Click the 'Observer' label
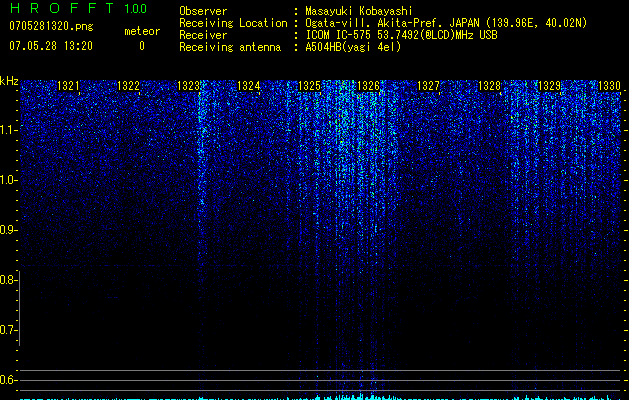This screenshot has height=400, width=629. pos(203,11)
